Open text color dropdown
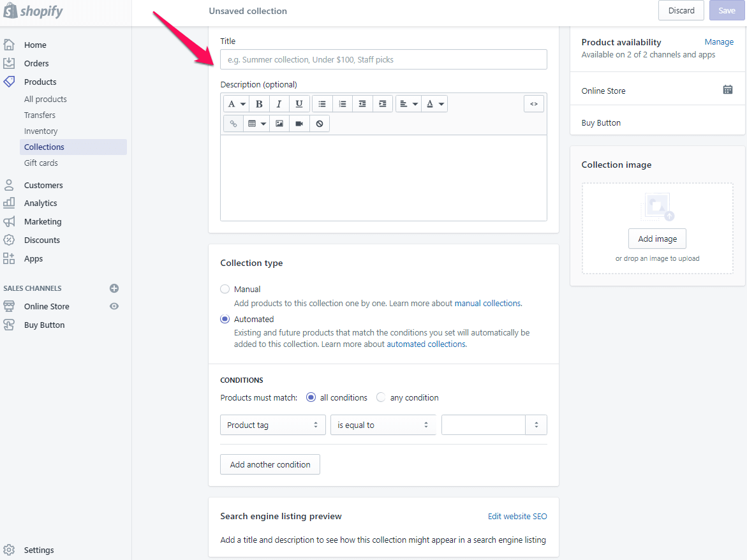 pyautogui.click(x=434, y=104)
